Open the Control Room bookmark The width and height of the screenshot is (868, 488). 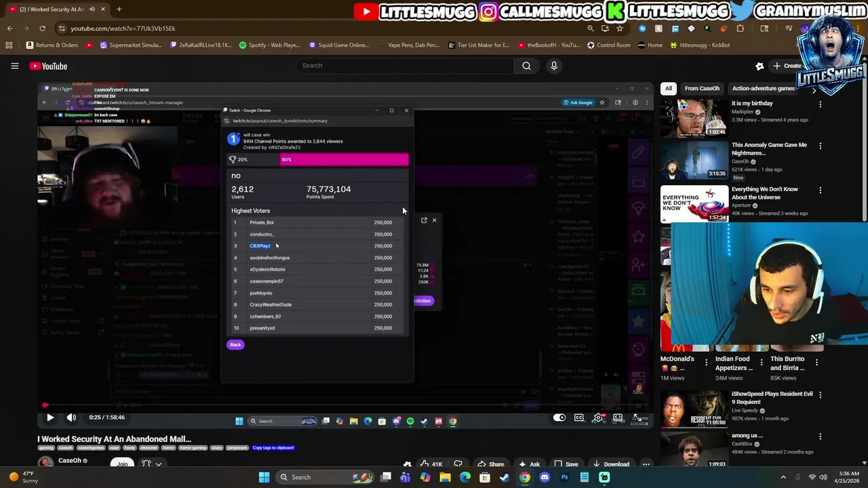pyautogui.click(x=608, y=45)
